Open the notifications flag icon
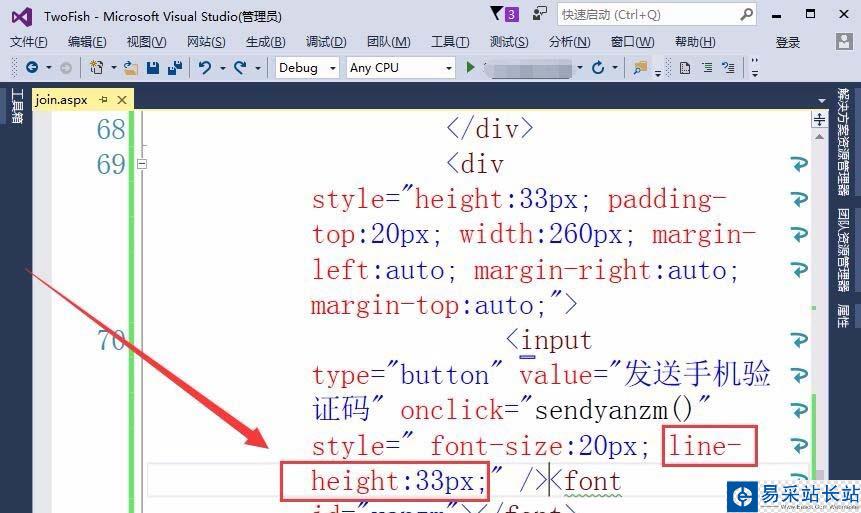Image resolution: width=861 pixels, height=513 pixels. [496, 14]
